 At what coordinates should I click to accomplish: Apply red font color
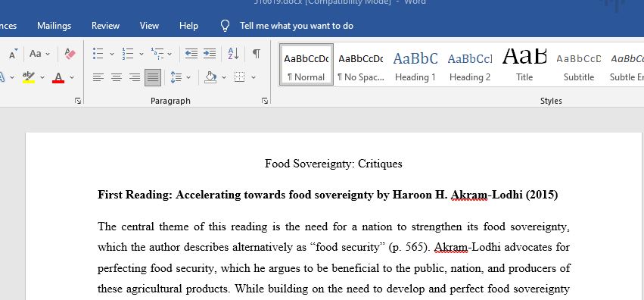[58, 77]
